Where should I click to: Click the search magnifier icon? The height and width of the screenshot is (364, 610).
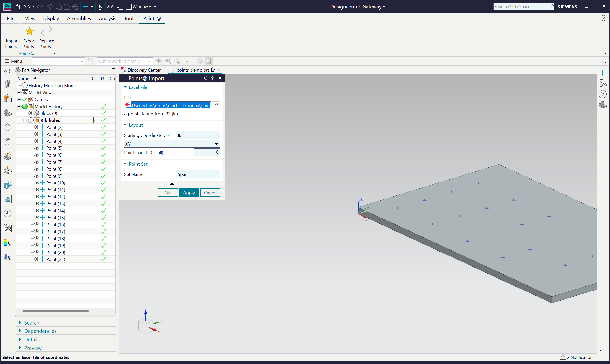point(551,6)
